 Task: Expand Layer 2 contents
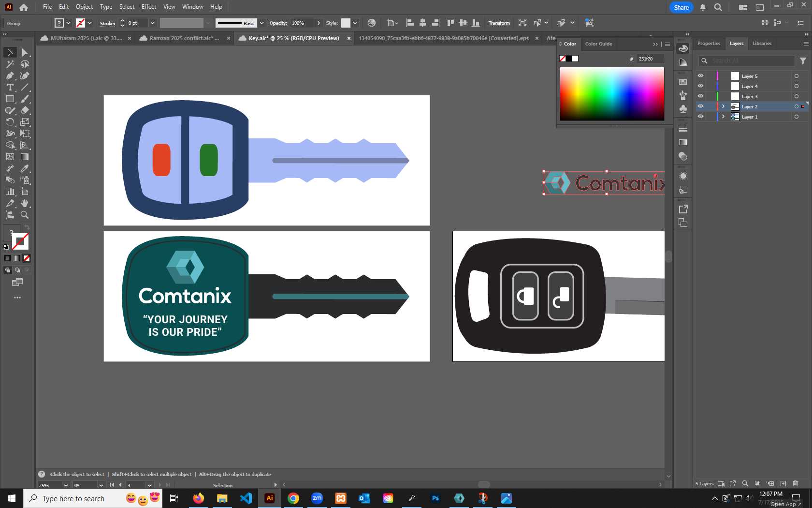[723, 106]
